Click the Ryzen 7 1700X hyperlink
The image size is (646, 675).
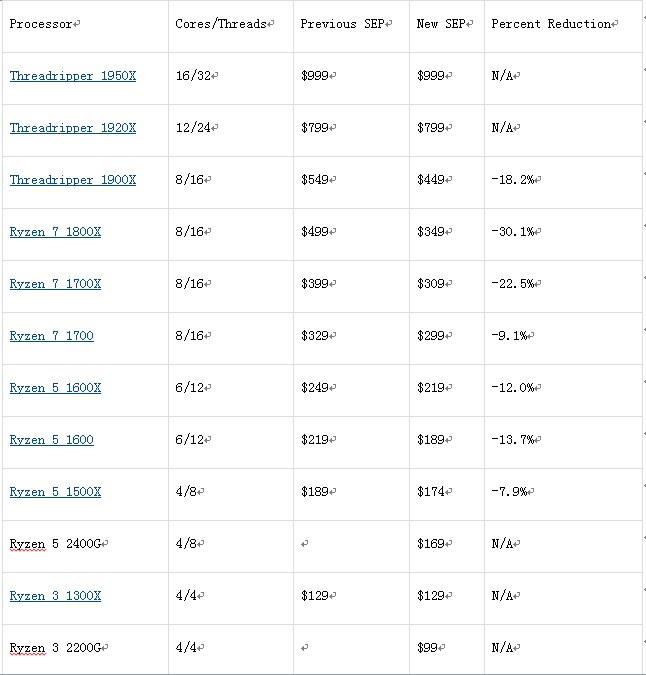pyautogui.click(x=55, y=284)
